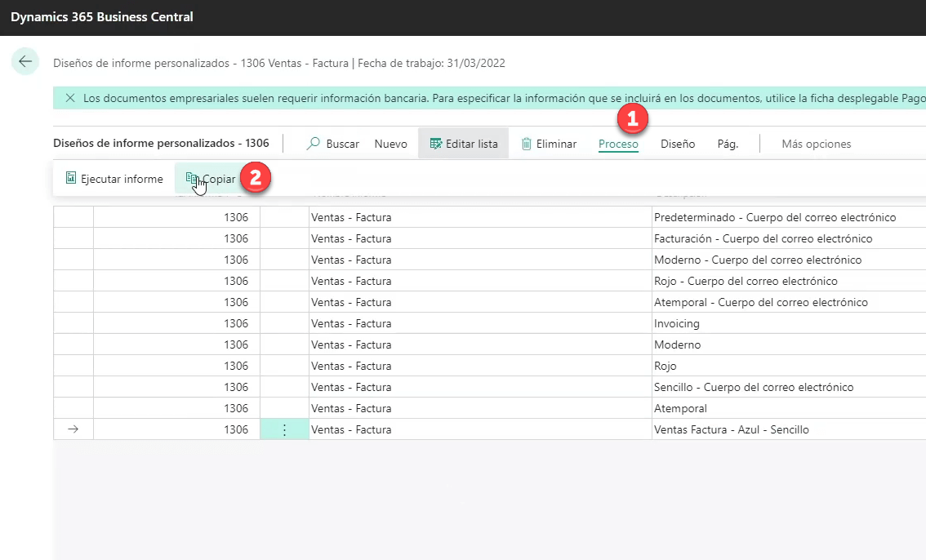Click the row selector arrow
Image resolution: width=926 pixels, height=560 pixels.
click(x=73, y=429)
